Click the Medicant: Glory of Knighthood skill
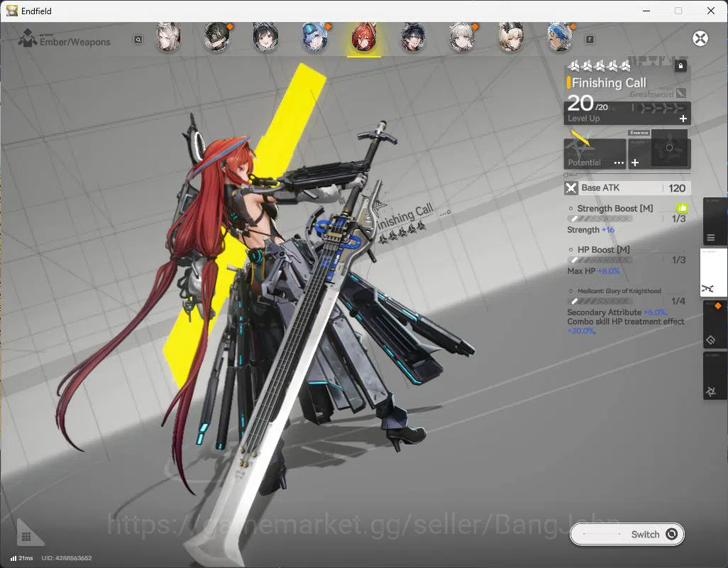Screen dimensions: 728x568 (x=619, y=290)
